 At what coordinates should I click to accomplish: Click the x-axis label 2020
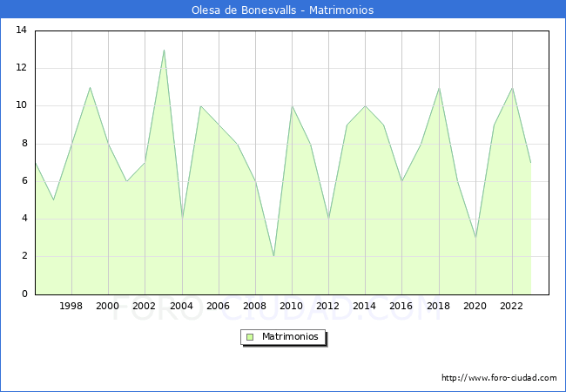click(x=475, y=306)
